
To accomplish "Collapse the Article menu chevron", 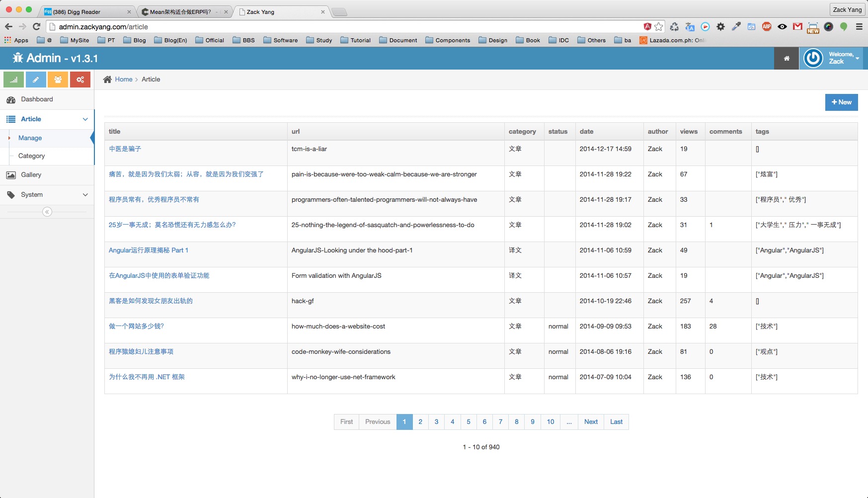I will coord(85,119).
